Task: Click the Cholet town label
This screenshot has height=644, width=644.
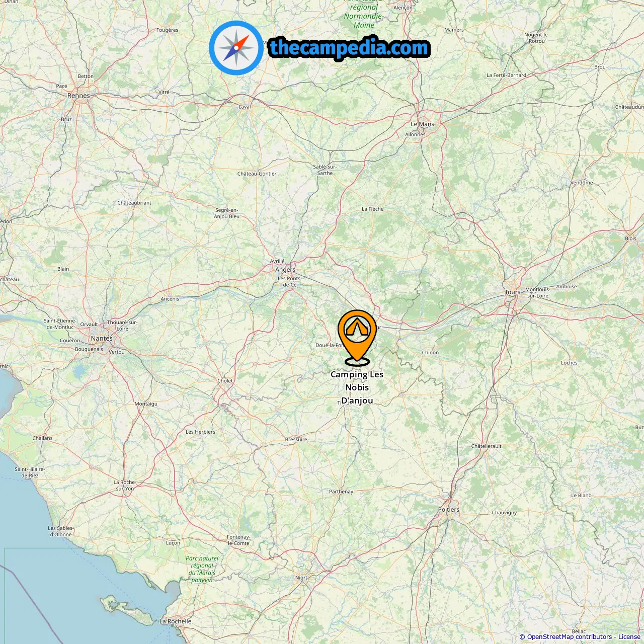Action: 225,381
